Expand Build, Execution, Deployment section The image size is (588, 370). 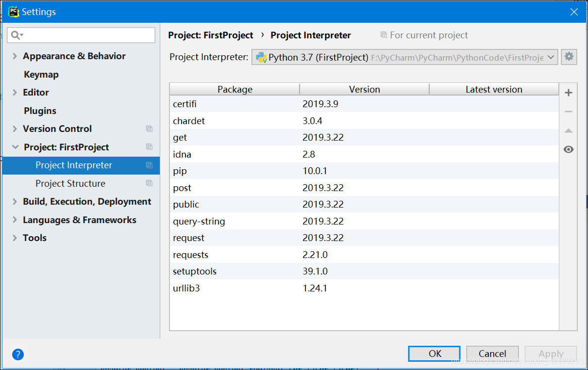tap(15, 202)
